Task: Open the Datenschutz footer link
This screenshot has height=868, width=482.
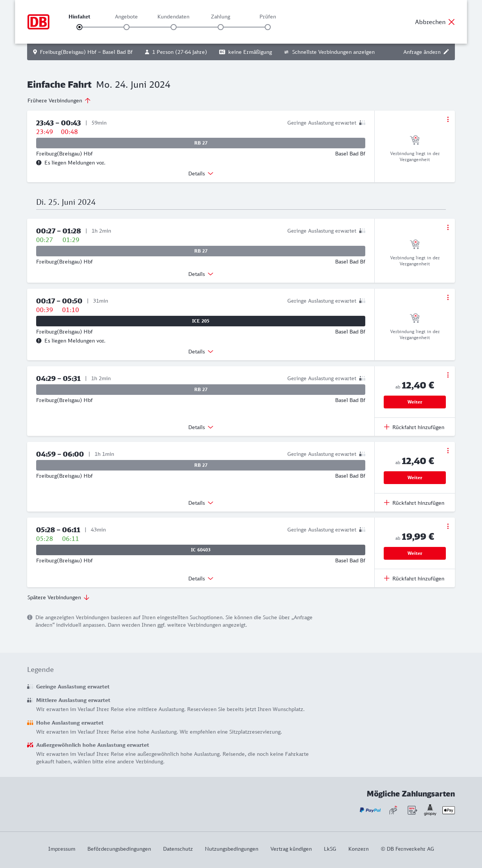Action: (x=178, y=849)
